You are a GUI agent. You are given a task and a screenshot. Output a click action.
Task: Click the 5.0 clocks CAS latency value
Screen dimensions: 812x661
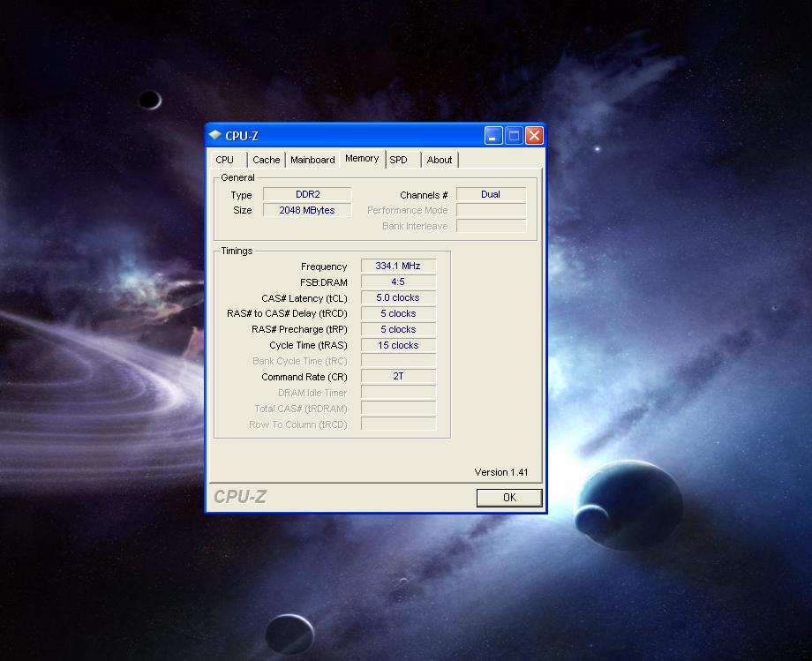pyautogui.click(x=398, y=297)
